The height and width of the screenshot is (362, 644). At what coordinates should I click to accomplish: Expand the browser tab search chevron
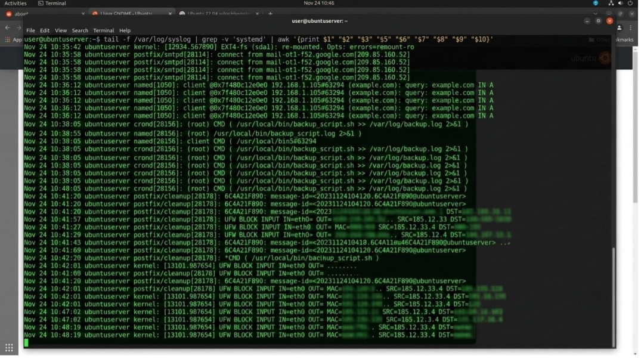point(596,14)
